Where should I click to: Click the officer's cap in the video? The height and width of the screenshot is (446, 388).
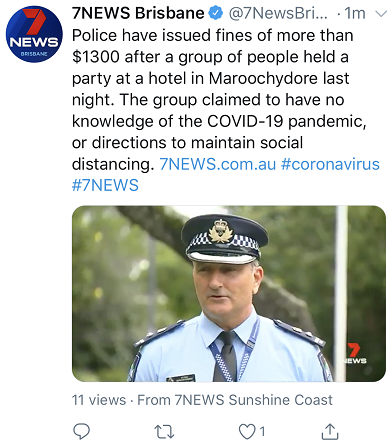coord(225,237)
